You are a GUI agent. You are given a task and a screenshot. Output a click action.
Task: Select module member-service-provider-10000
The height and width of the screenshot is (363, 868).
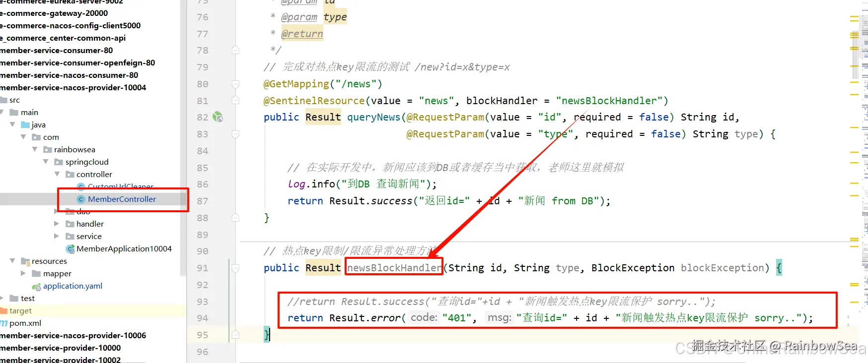tap(61, 348)
